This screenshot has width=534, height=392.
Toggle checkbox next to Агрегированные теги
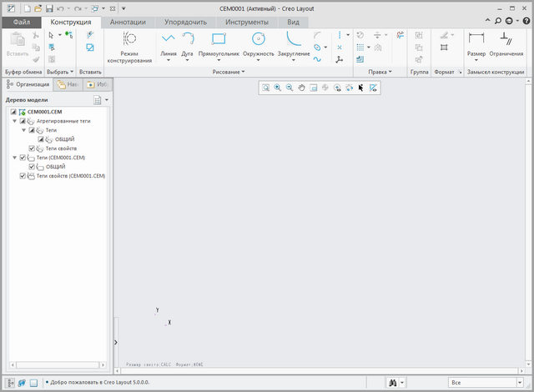[23, 121]
